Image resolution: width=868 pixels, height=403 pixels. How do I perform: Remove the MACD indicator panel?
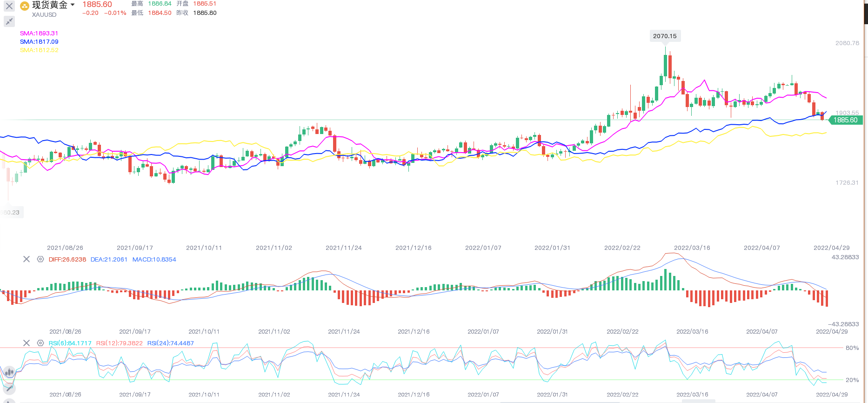(27, 259)
